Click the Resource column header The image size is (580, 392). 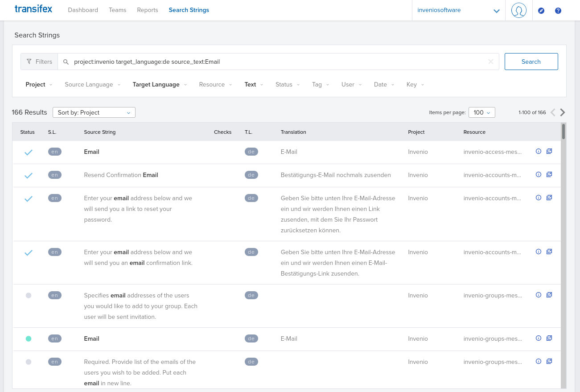tap(474, 132)
